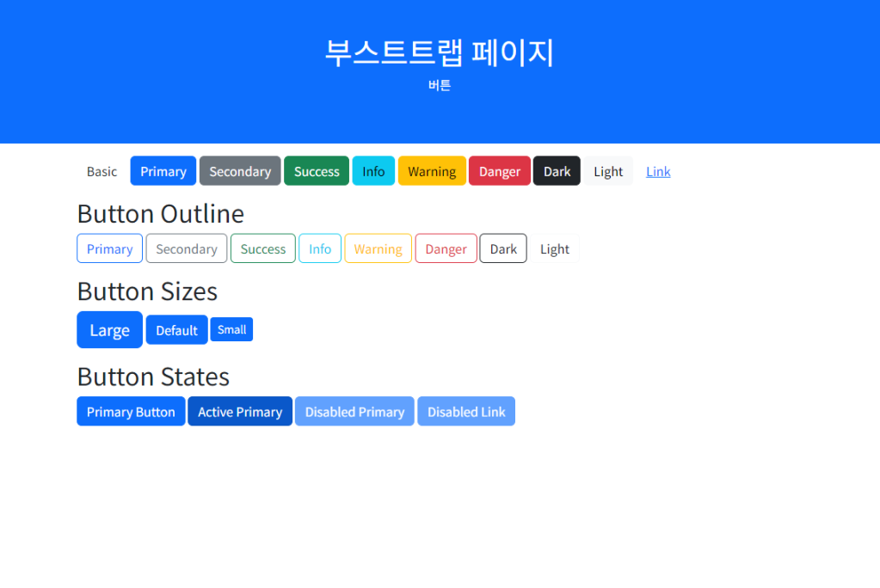Image resolution: width=880 pixels, height=588 pixels.
Task: Click the Disabled Primary button
Action: click(354, 411)
